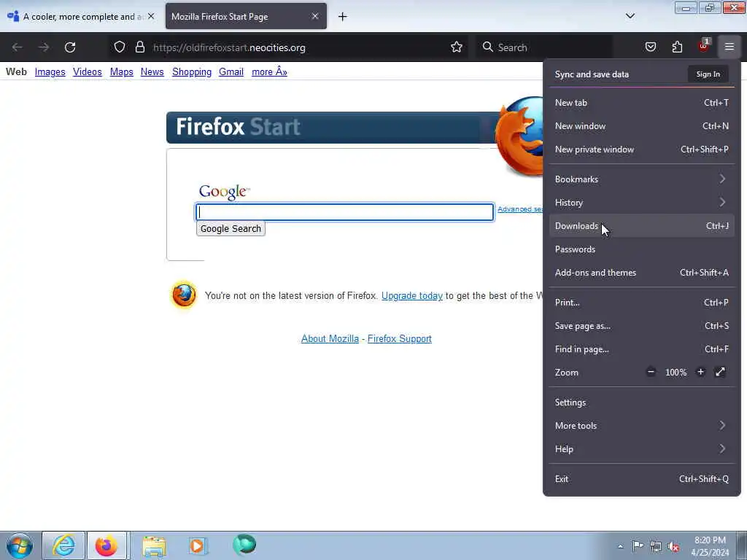Focus the Google search input box
Viewport: 747px width, 560px height.
tap(344, 212)
